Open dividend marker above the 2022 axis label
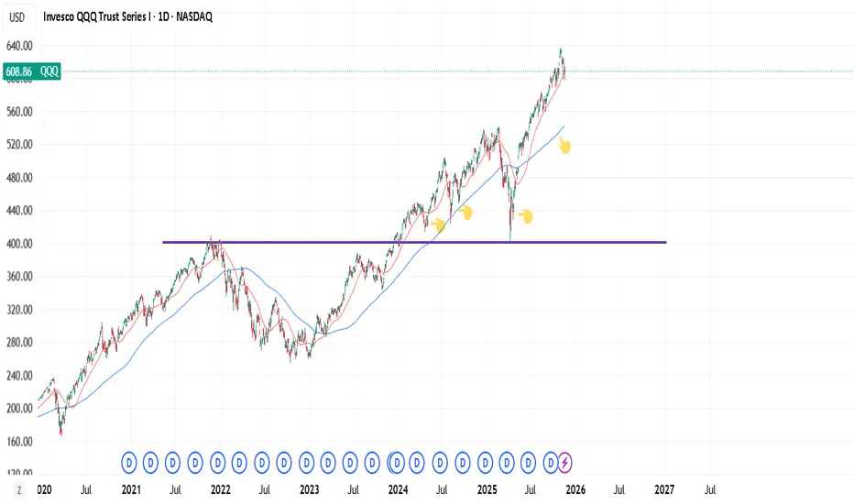 [218, 463]
